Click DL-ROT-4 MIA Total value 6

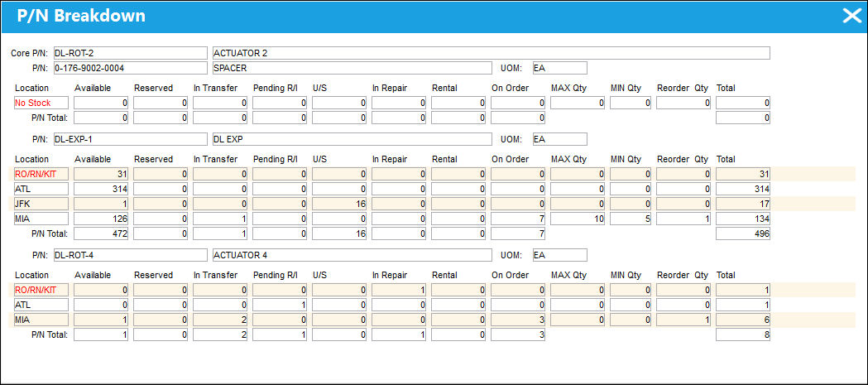[743, 320]
